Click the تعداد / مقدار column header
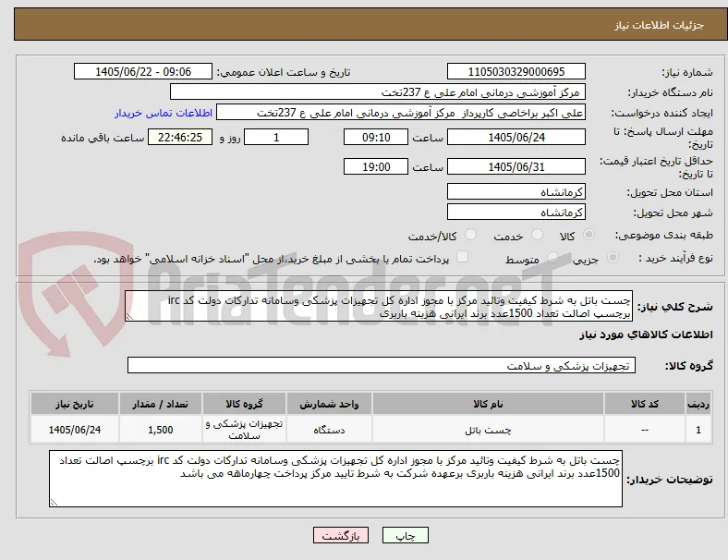The height and width of the screenshot is (560, 728). 160,404
